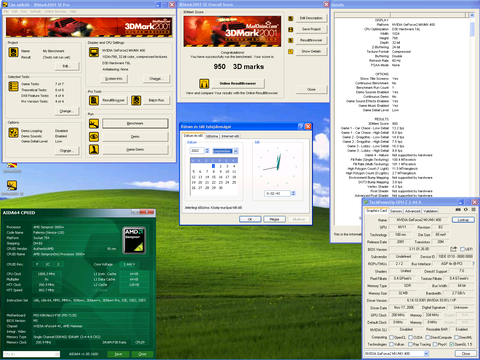Toggle the CUDA checkbox in GPU-Z
Image resolution: width=480 pixels, height=360 pixels.
point(411,337)
